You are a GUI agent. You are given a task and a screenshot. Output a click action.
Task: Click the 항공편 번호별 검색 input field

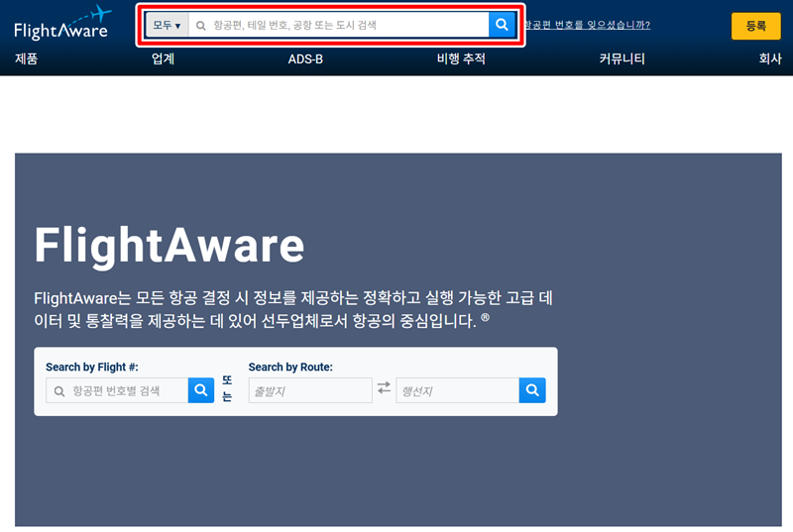click(x=117, y=390)
